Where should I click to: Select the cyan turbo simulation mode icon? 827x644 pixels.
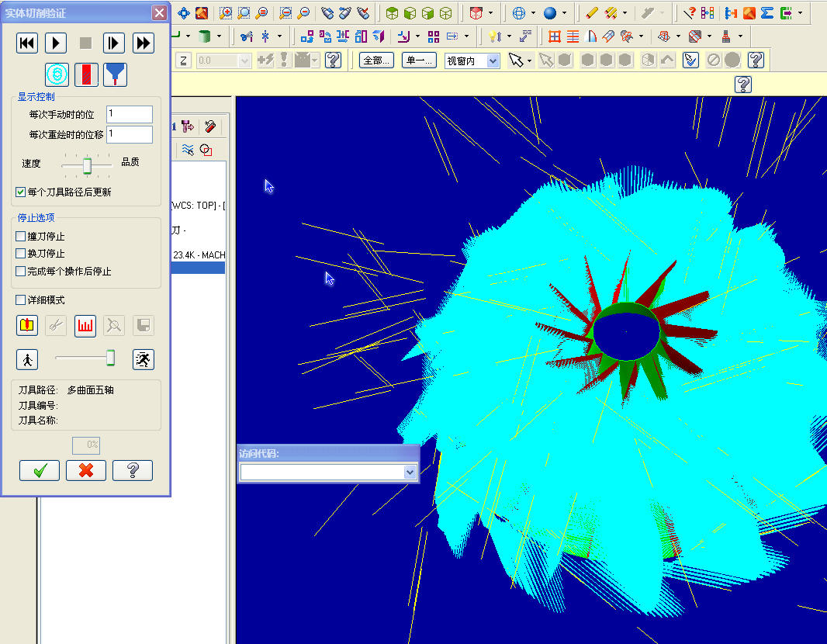pyautogui.click(x=57, y=74)
